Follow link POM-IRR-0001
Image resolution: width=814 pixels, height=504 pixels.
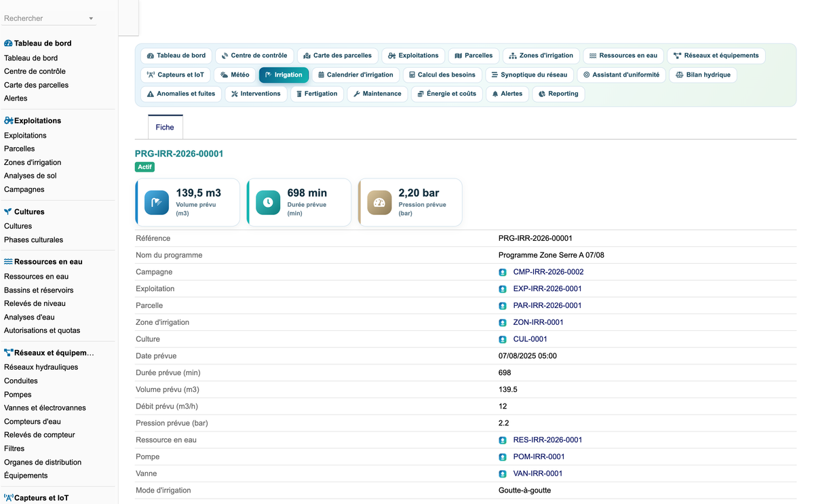tap(539, 457)
